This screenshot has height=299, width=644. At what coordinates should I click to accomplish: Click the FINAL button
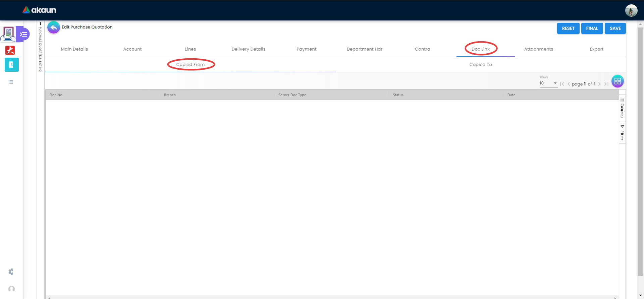point(592,28)
